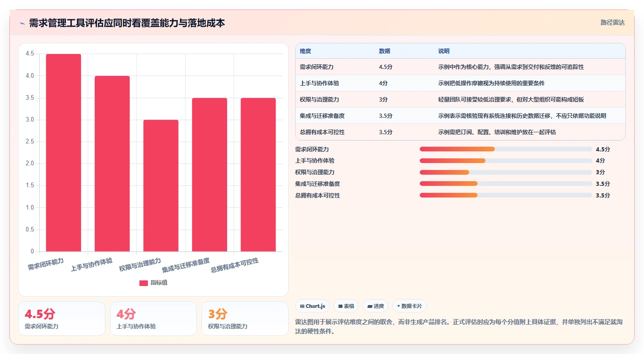Open the 3分 权限与治理能力 card
Viewport: 644px width, 354px height.
pyautogui.click(x=245, y=319)
